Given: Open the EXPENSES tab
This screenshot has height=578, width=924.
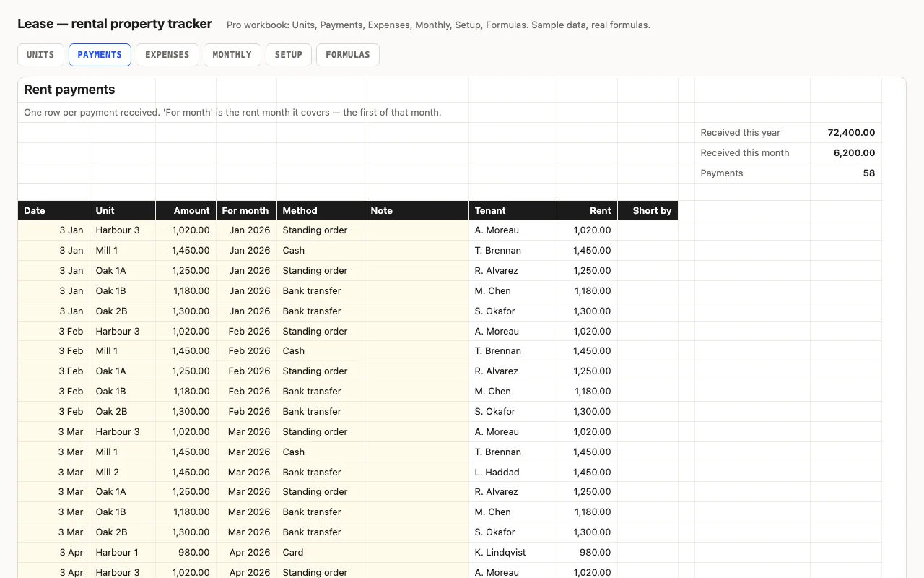Looking at the screenshot, I should coord(167,55).
